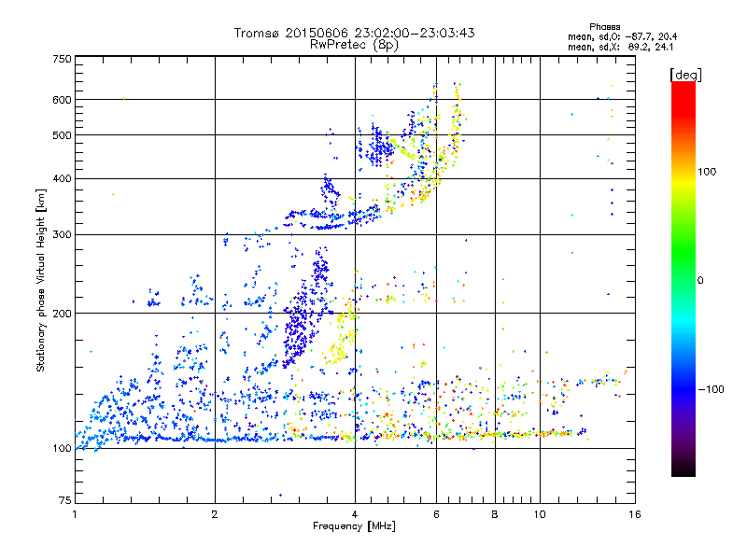Click the "75" height tick label
The height and width of the screenshot is (560, 747).
(65, 500)
